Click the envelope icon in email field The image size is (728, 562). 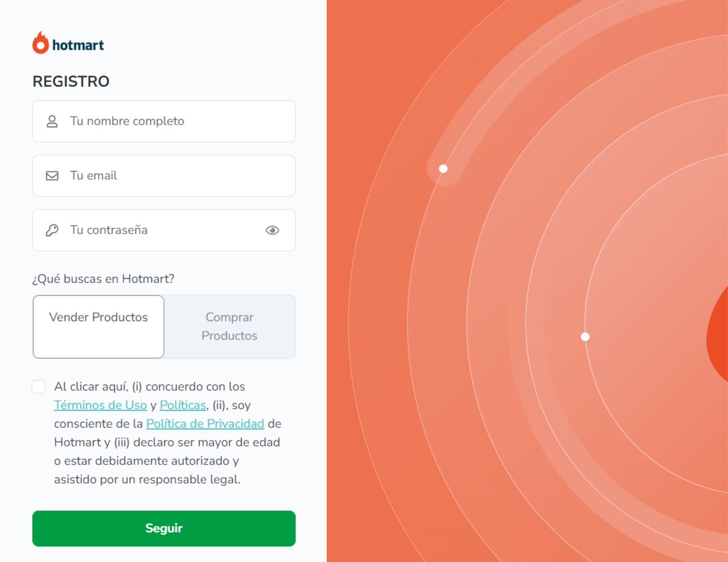click(x=52, y=176)
